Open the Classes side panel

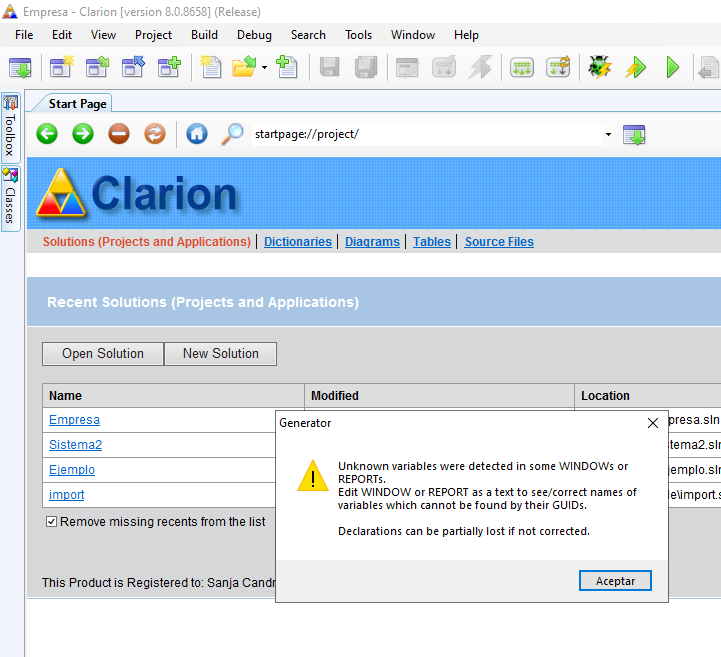11,199
